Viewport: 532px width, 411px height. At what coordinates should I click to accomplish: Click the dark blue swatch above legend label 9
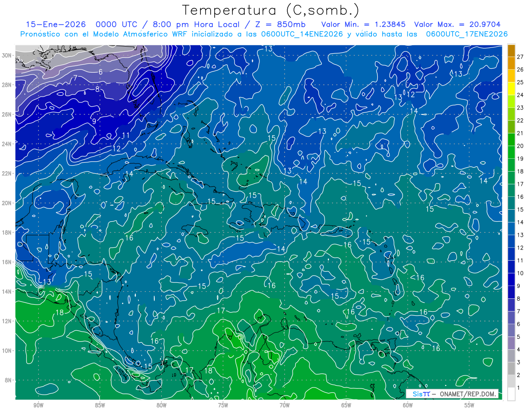511,279
